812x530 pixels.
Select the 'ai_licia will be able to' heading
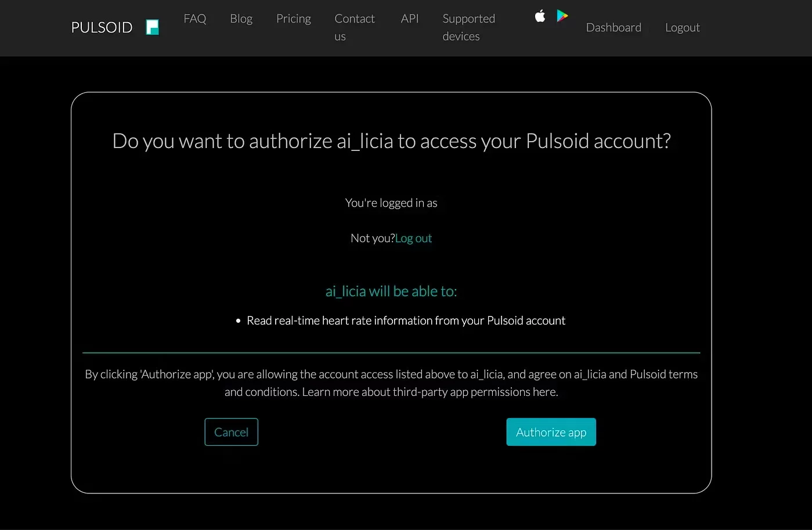pos(391,291)
